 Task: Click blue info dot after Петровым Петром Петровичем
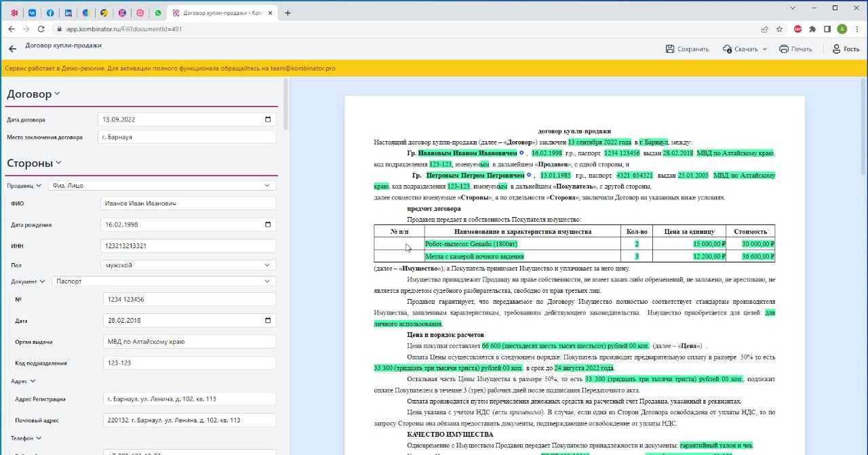[x=529, y=175]
